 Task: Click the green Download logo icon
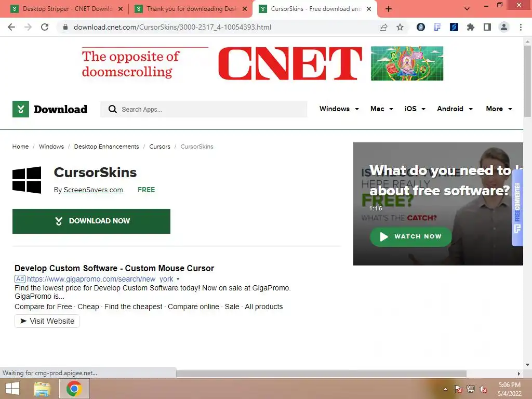(21, 109)
